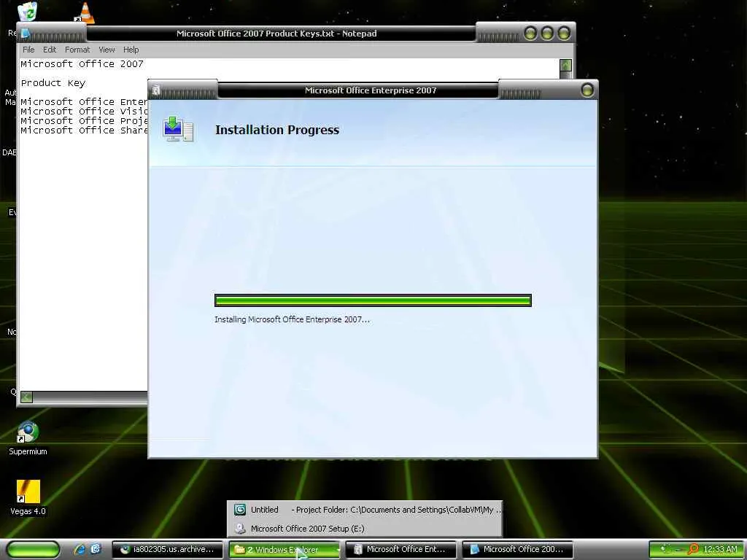This screenshot has width=747, height=560.
Task: Click the "Installation Progress" heading
Action: (277, 130)
